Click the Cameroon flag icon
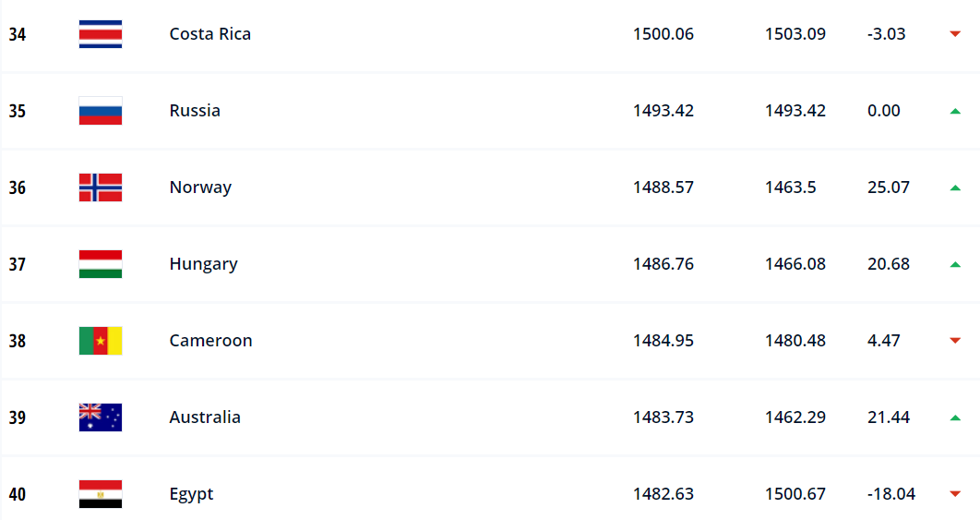The height and width of the screenshot is (520, 980). pyautogui.click(x=100, y=341)
